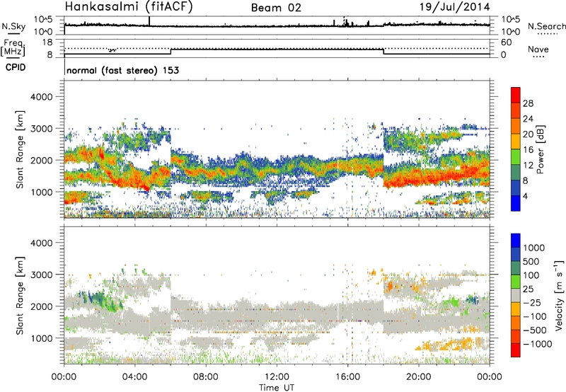Click the 04:00 time tick label

pos(135,377)
